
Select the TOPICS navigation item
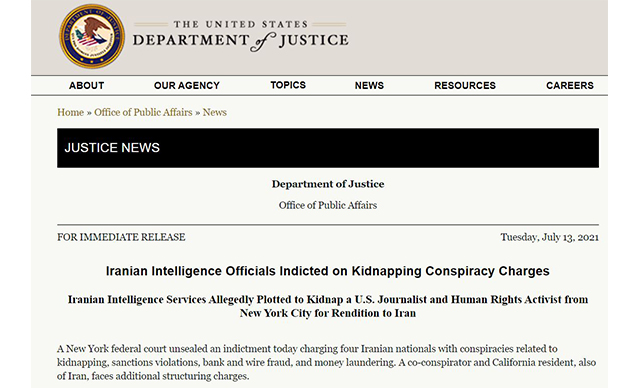click(x=288, y=85)
